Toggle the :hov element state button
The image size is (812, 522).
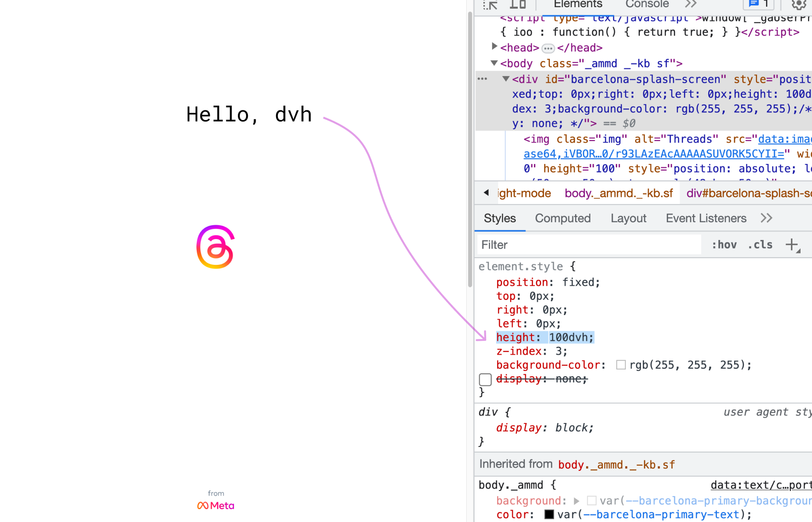pyautogui.click(x=724, y=245)
